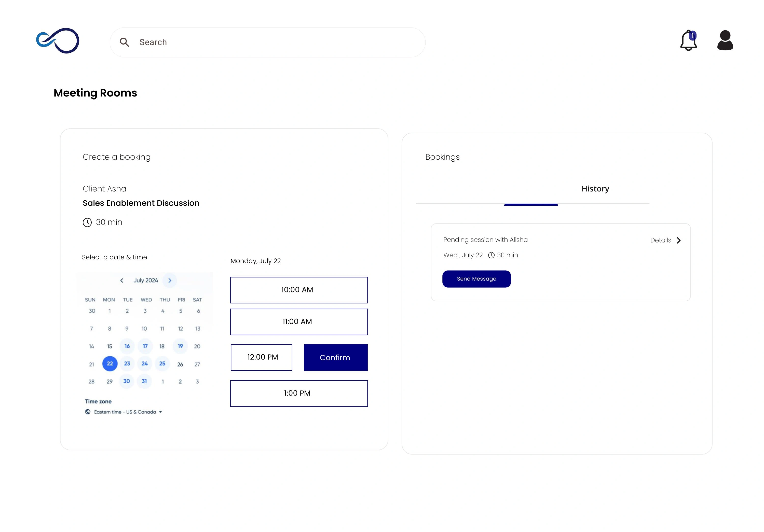Select the 11:00 AM time slot
Image resolution: width=764 pixels, height=532 pixels.
point(298,321)
